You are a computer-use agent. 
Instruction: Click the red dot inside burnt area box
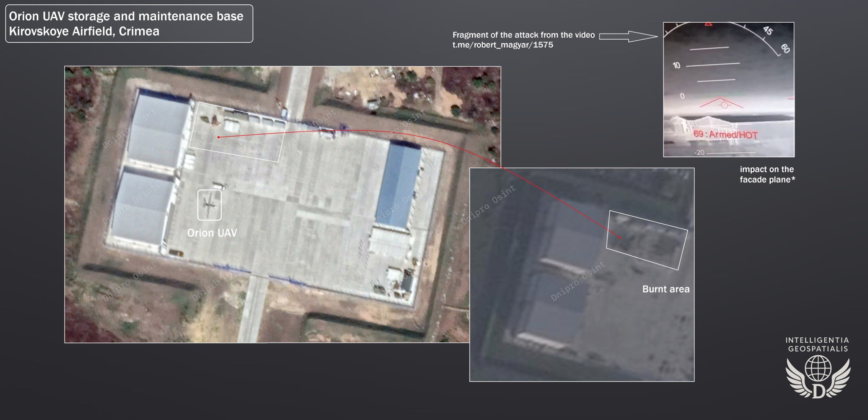point(620,238)
